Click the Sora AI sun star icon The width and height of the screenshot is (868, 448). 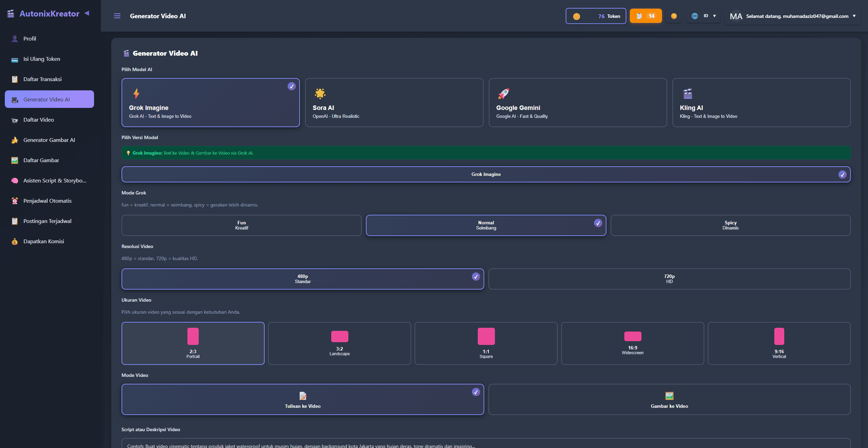[x=320, y=93]
